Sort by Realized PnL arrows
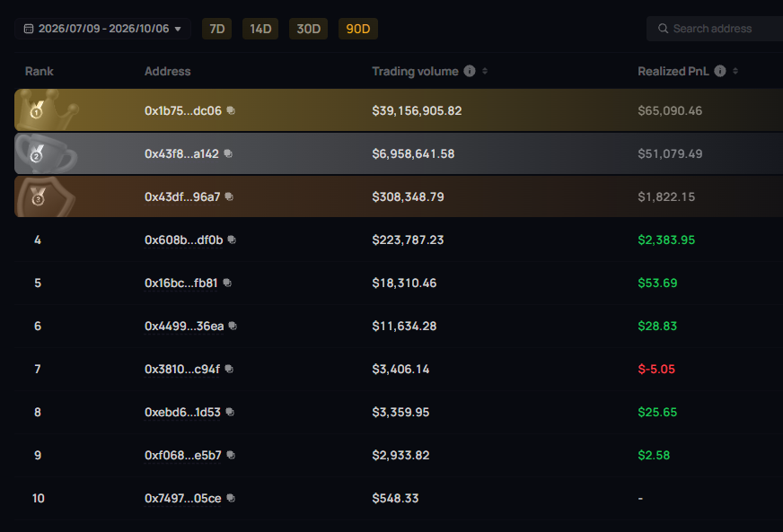The image size is (783, 532). 735,71
